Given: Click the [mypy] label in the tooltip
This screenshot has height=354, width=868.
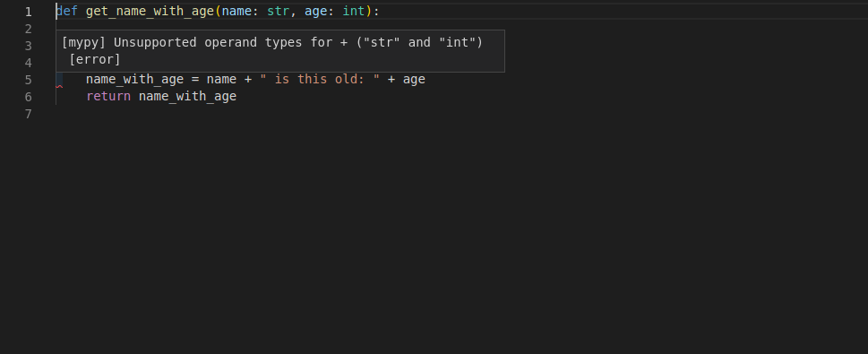Looking at the screenshot, I should point(83,43).
